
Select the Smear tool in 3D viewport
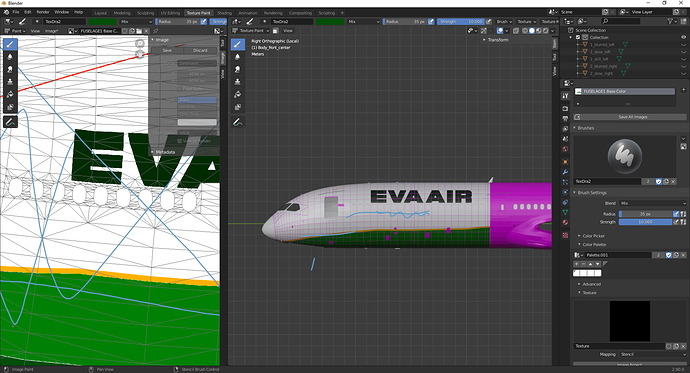pos(238,69)
